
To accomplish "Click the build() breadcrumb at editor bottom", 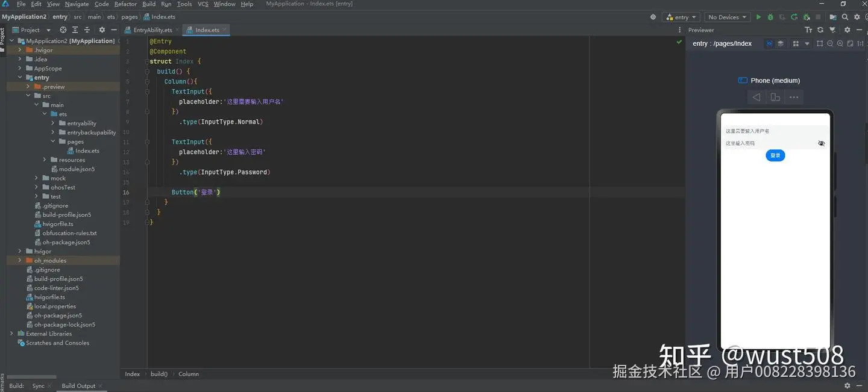I will (x=159, y=374).
